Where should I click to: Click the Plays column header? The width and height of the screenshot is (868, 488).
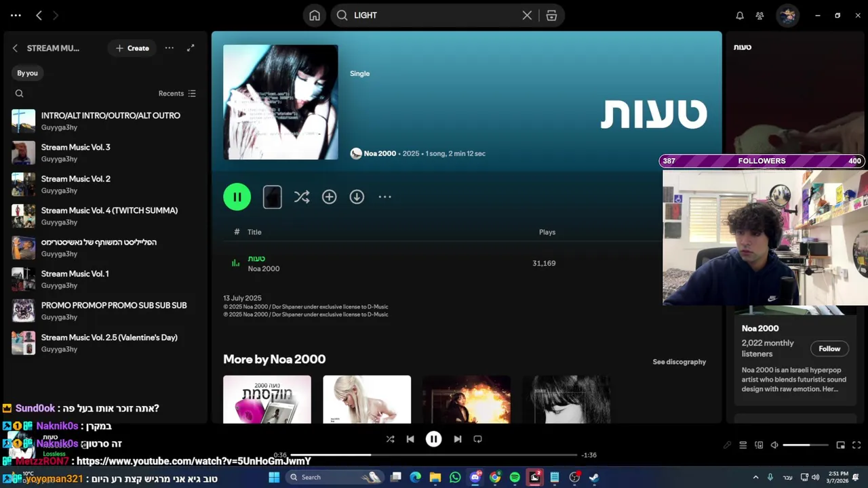pyautogui.click(x=547, y=232)
